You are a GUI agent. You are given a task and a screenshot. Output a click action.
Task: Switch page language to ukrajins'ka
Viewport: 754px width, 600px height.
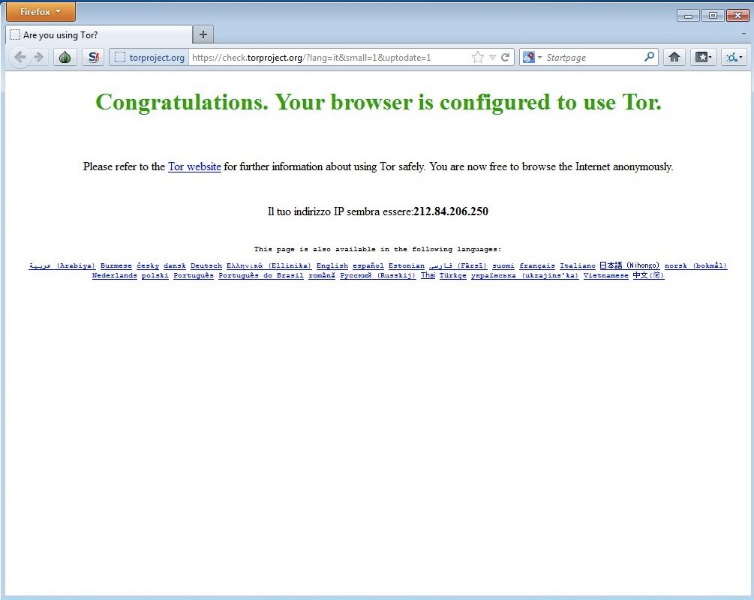click(x=525, y=275)
